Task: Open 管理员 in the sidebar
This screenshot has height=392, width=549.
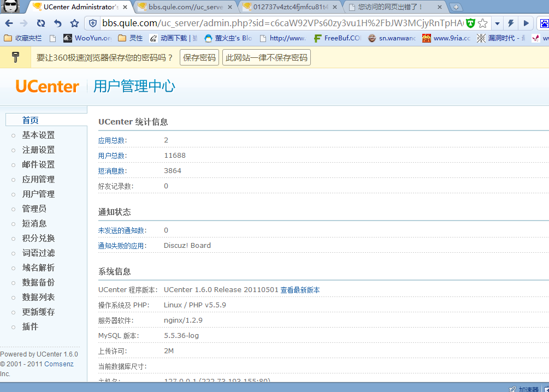Action: point(34,209)
